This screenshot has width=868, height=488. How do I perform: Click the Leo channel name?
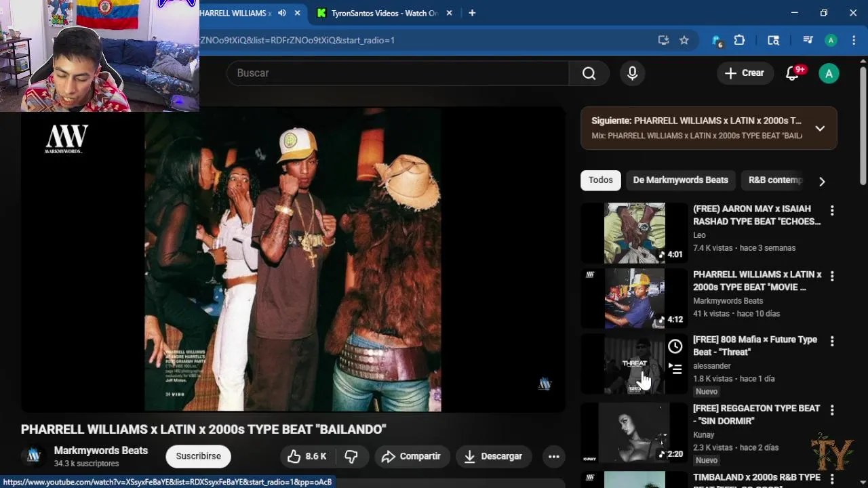[699, 235]
